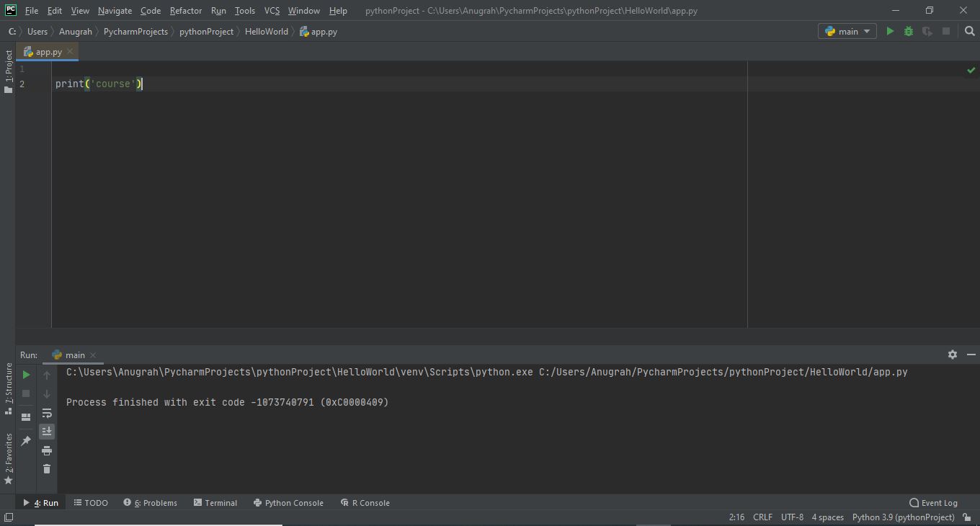Click the 'Process finished with exit code' output line
Image resolution: width=980 pixels, height=526 pixels.
(x=228, y=402)
